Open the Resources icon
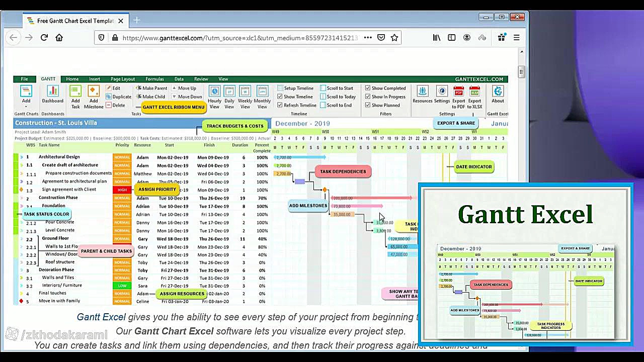The width and height of the screenshot is (644, 362). click(422, 91)
